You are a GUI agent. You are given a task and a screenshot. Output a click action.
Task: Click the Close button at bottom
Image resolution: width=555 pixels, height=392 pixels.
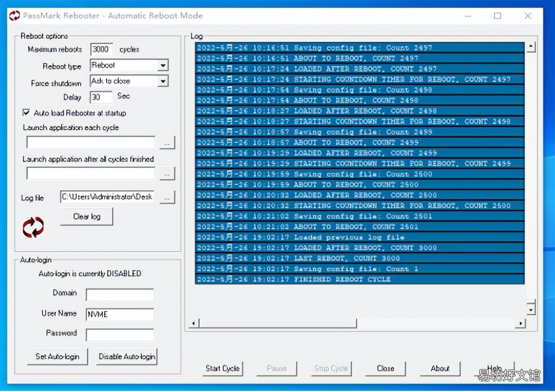coord(385,369)
